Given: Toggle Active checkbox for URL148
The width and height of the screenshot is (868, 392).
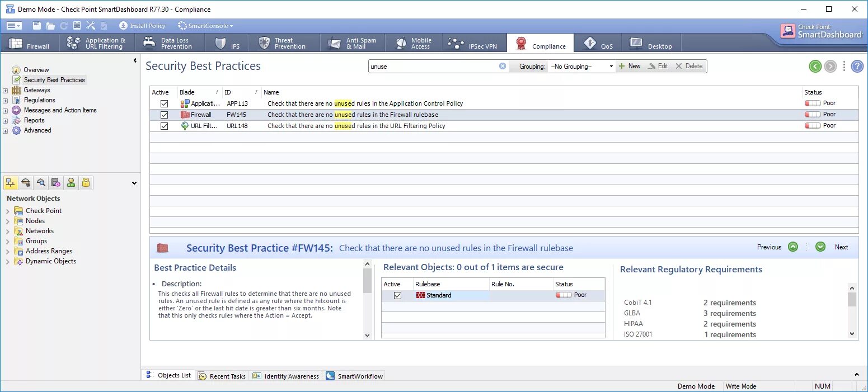Looking at the screenshot, I should tap(164, 126).
